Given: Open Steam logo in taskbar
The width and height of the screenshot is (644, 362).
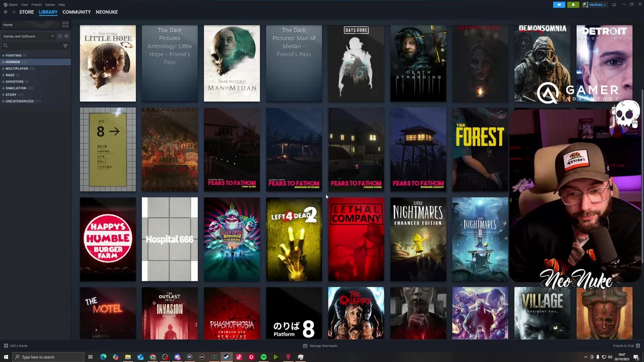Looking at the screenshot, I should 226,357.
